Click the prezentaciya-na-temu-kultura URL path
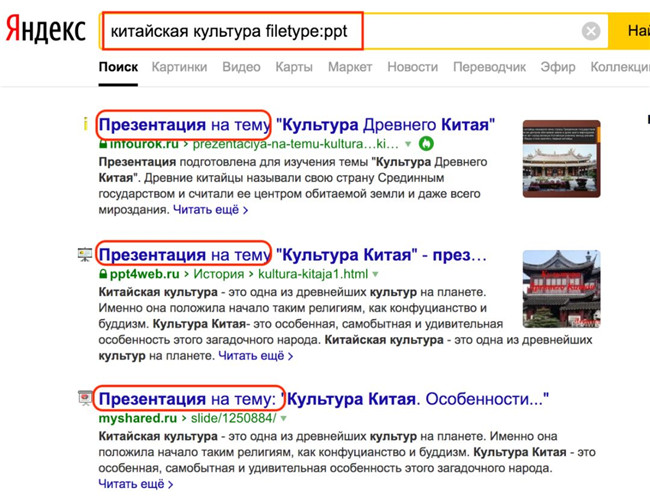The image size is (650, 498). click(296, 144)
